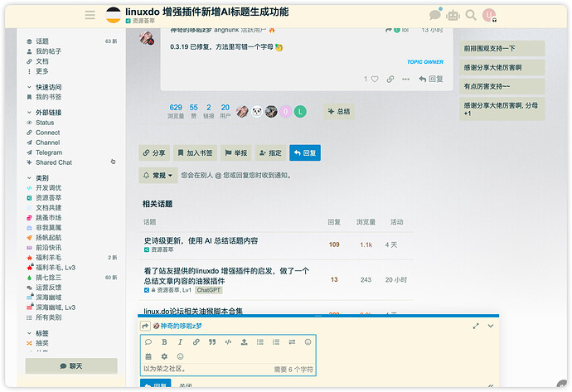Viewport: 572px width, 392px height.
Task: Insert quick reply ending with 分母+1
Action: point(502,109)
